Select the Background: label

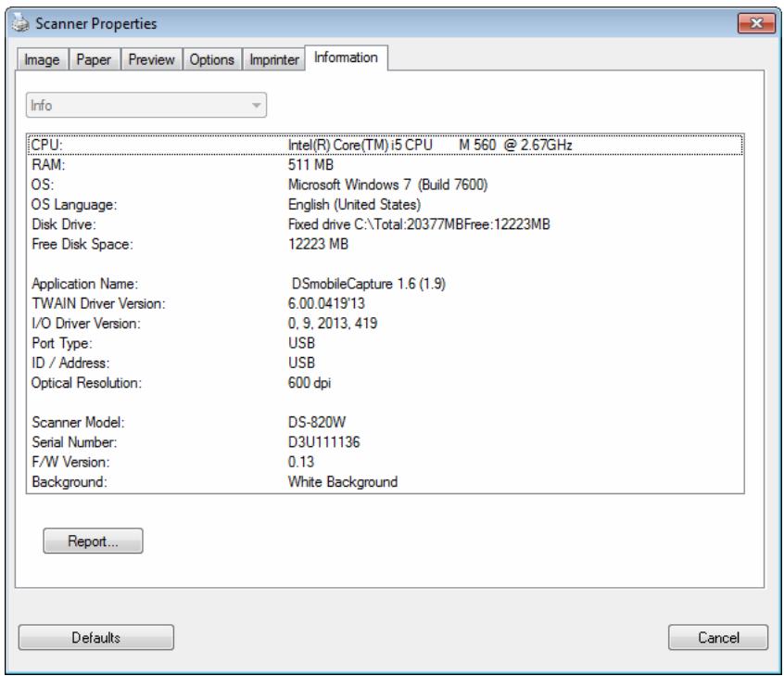[x=69, y=482]
